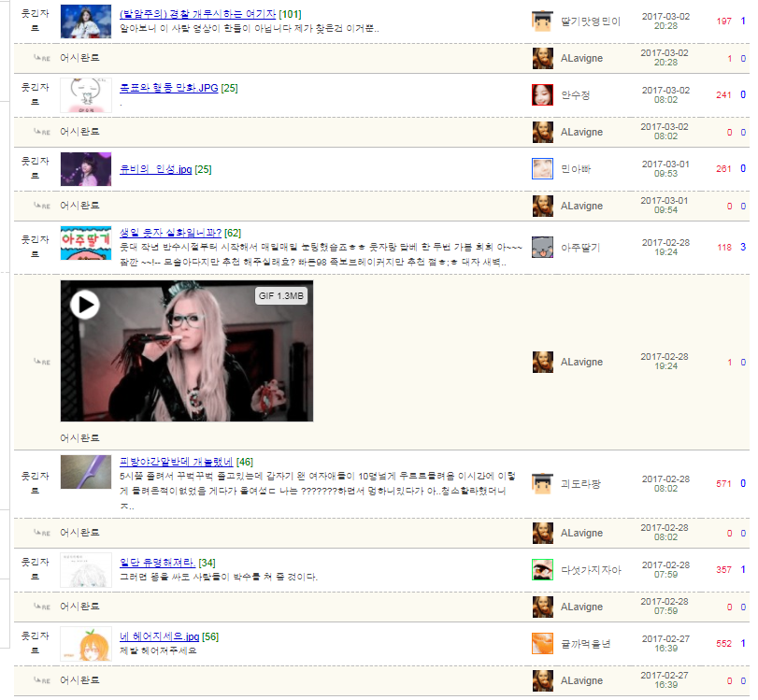
Task: Click author avatar for the 2017-03-02 20:28 post with 197
Action: click(x=542, y=21)
